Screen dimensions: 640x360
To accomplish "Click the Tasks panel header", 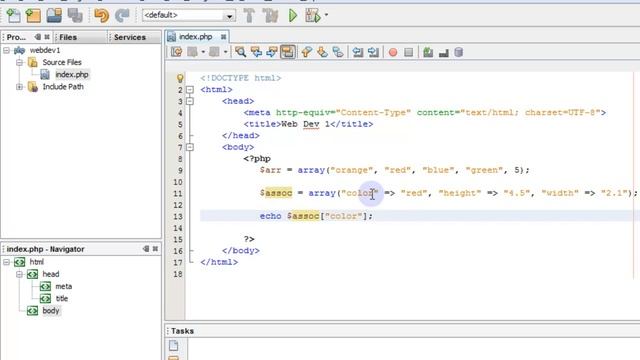I will tap(182, 331).
